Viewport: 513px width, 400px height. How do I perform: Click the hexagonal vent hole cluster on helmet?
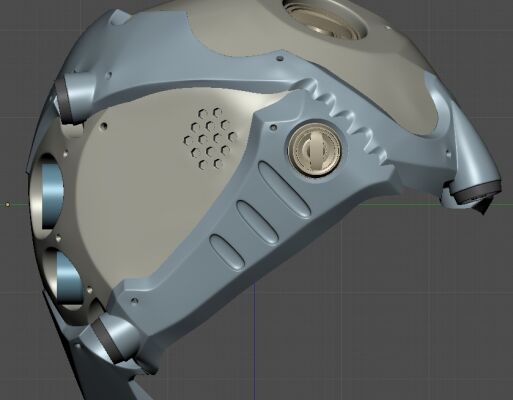click(210, 138)
